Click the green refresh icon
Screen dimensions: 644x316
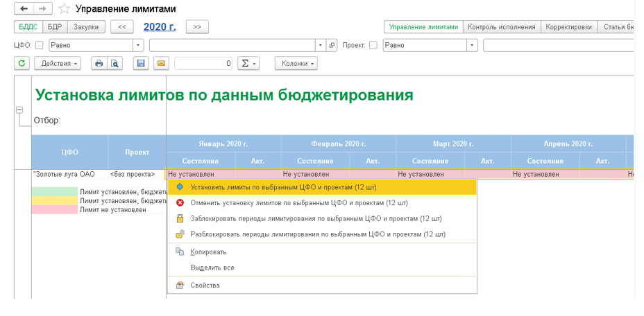(22, 64)
